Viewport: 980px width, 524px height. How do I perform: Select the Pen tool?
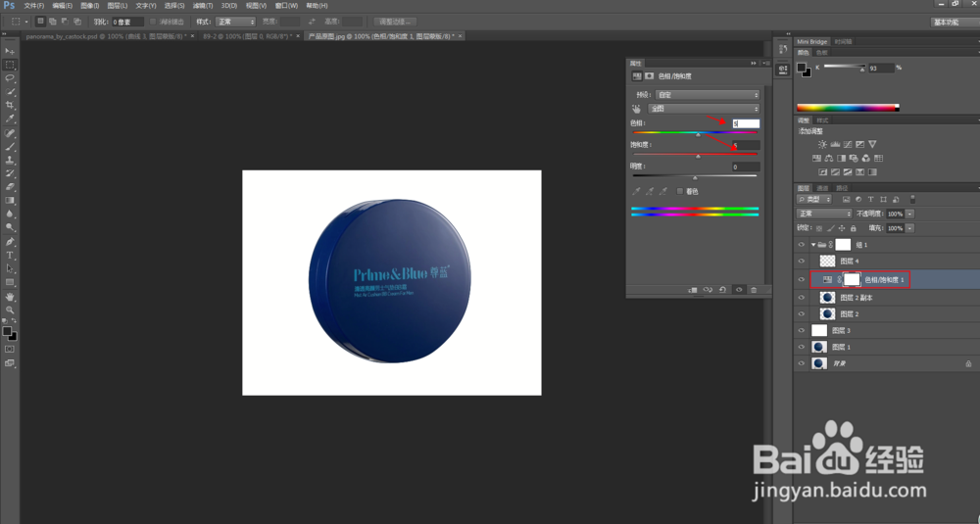(x=10, y=242)
